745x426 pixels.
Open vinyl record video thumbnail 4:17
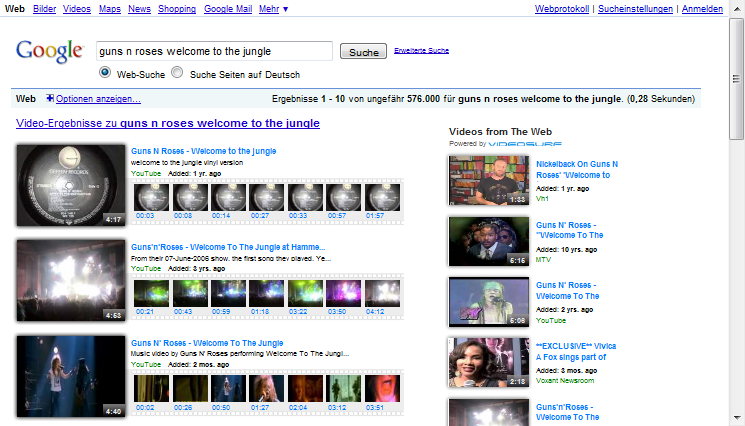(71, 185)
